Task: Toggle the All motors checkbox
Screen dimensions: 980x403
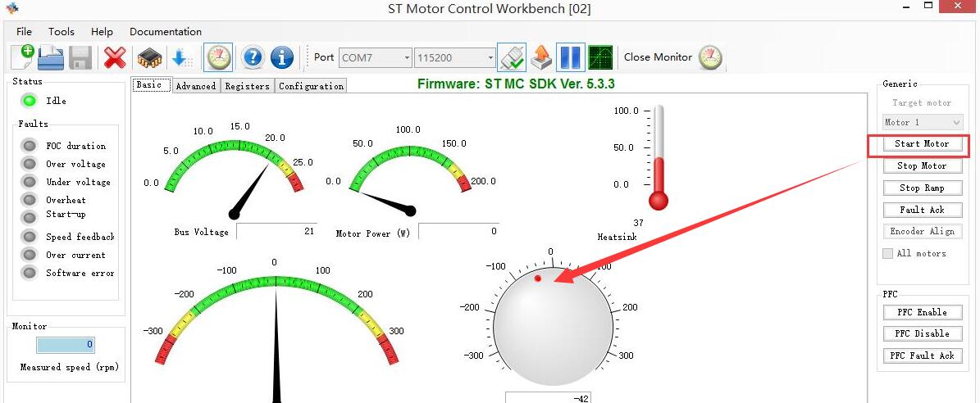Action: (x=887, y=253)
